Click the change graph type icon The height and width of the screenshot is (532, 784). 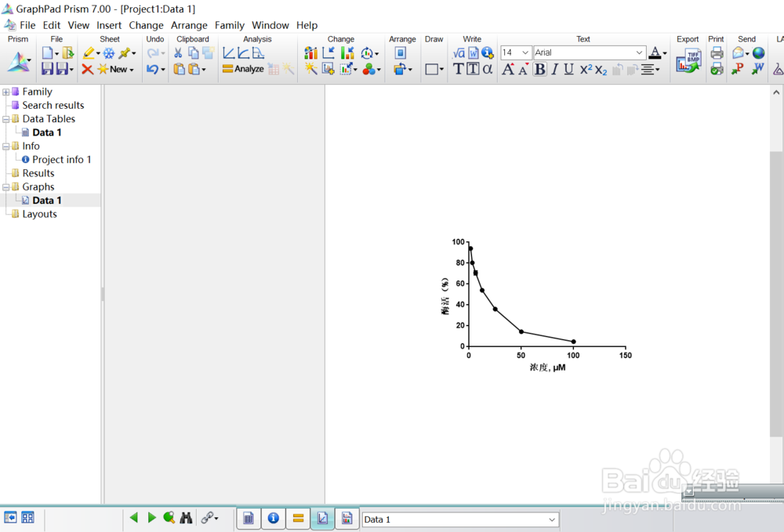[310, 53]
